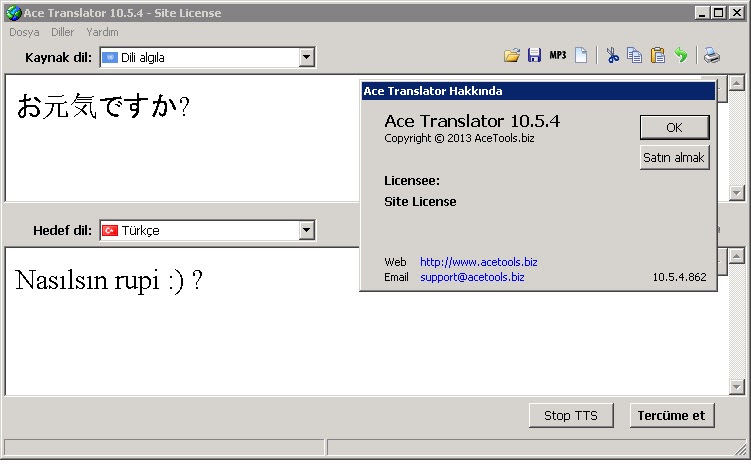The height and width of the screenshot is (465, 751).
Task: Click the Copyright © 2013 AceTools.biz text
Action: (x=459, y=138)
